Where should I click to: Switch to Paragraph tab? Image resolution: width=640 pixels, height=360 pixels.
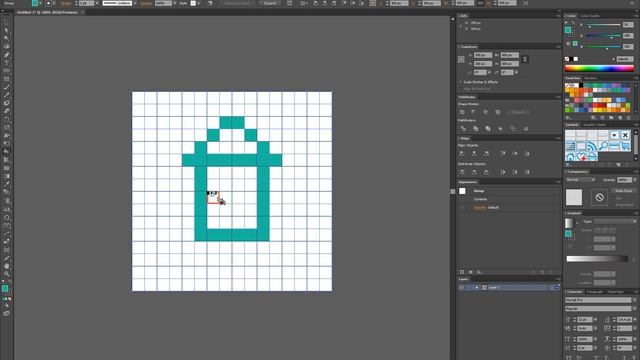(594, 292)
